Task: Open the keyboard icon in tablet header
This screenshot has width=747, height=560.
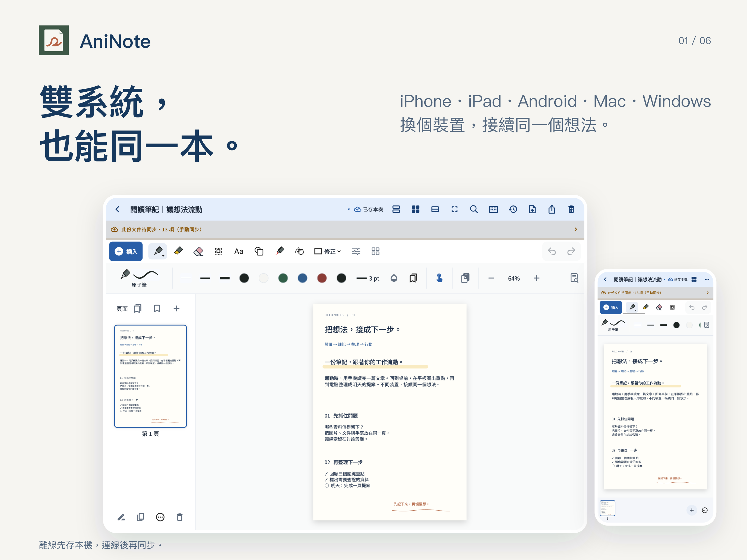Action: point(493,209)
